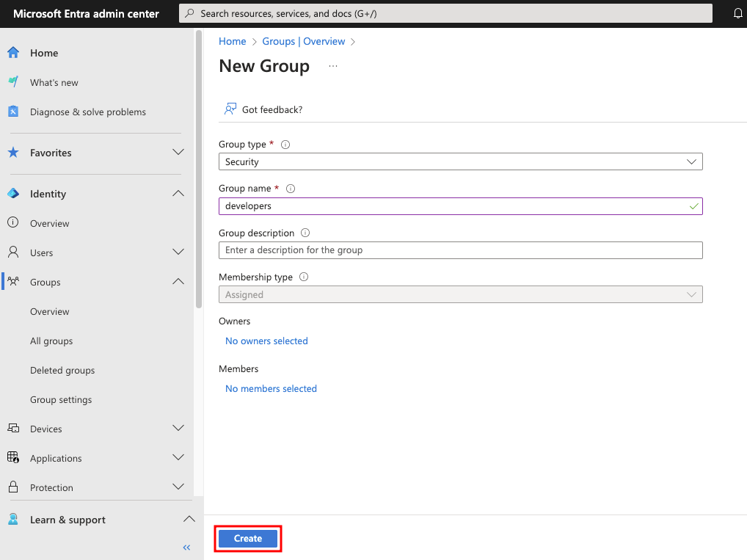Collapse the Groups menu chevron
Screen dimensions: 747x560
178,281
